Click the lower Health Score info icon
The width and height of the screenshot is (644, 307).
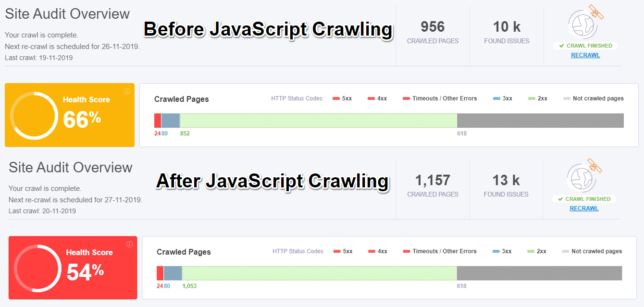pyautogui.click(x=130, y=245)
